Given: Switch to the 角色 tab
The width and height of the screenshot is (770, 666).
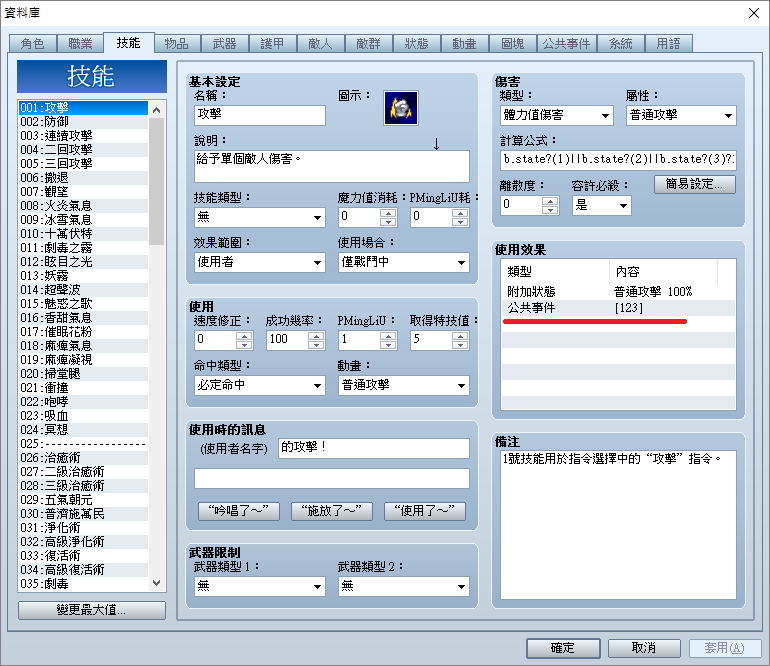Looking at the screenshot, I should click(33, 44).
